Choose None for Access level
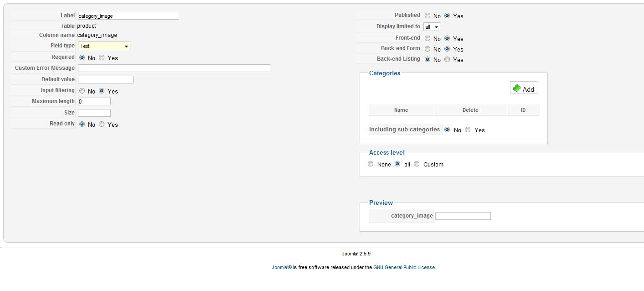The width and height of the screenshot is (644, 291). 371,164
